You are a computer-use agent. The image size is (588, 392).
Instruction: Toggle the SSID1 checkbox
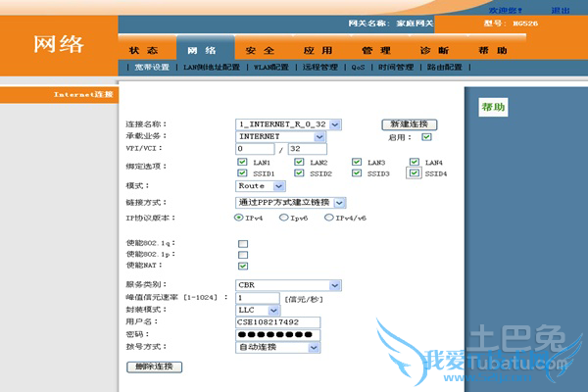click(x=242, y=172)
